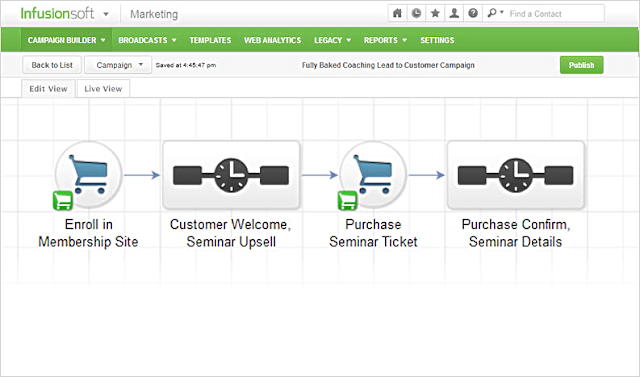Screen dimensions: 640x377
Task: Select Purchase Seminar Ticket cart goal
Action: (x=373, y=175)
